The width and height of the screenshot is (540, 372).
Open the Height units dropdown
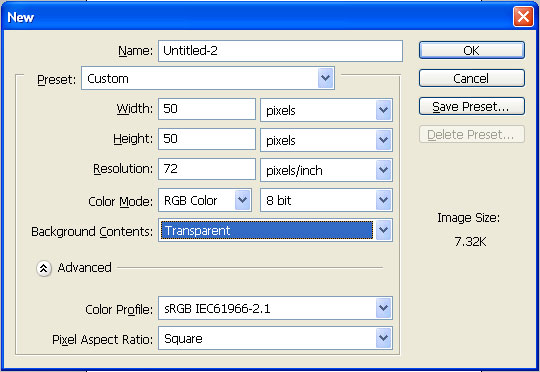pos(326,140)
